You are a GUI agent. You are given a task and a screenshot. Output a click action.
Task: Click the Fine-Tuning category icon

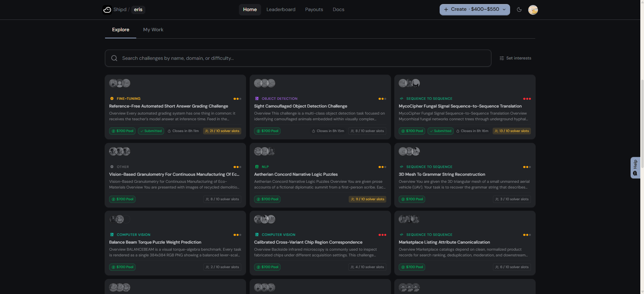pos(112,98)
